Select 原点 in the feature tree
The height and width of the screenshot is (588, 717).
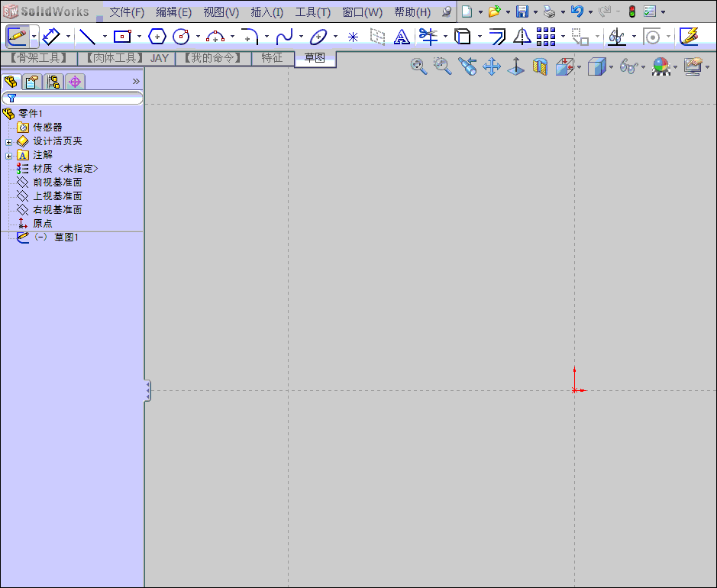point(43,224)
